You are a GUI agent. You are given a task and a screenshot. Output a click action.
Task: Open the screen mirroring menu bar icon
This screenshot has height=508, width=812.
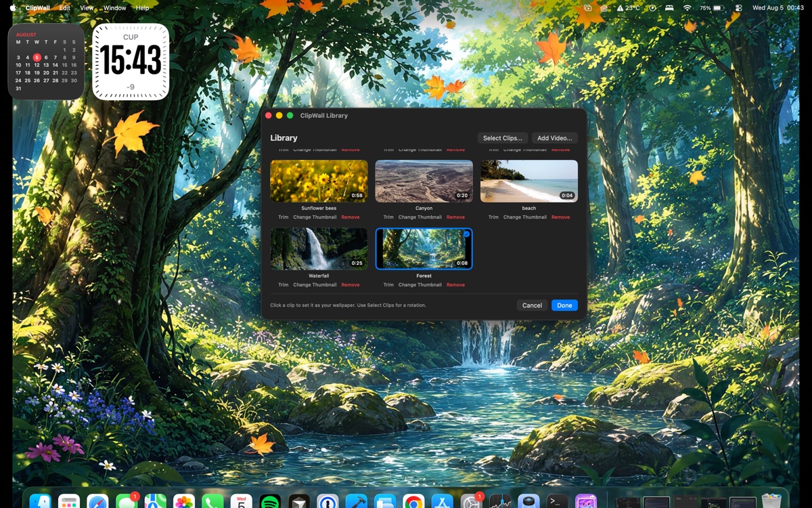[587, 8]
